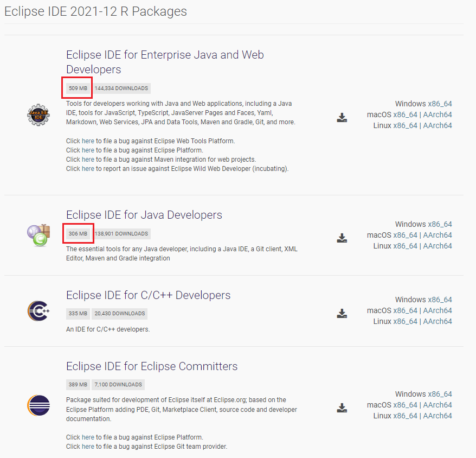Click 'here' to file Web Tools Platform bug
Image resolution: width=476 pixels, height=458 pixels.
point(88,141)
